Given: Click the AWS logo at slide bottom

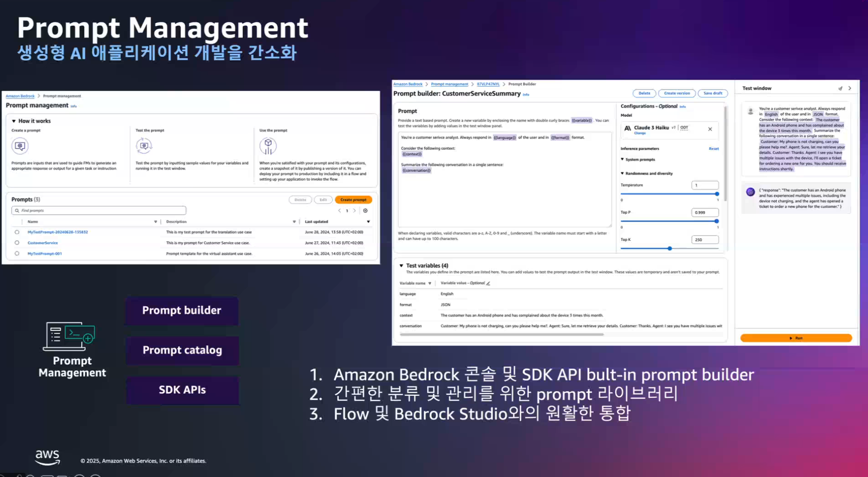Looking at the screenshot, I should [x=47, y=458].
